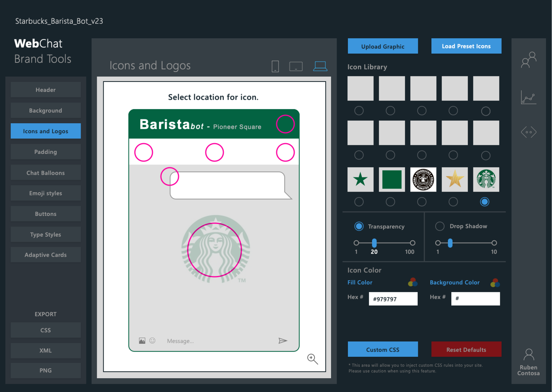Choose the gold star icon thumbnail

455,179
